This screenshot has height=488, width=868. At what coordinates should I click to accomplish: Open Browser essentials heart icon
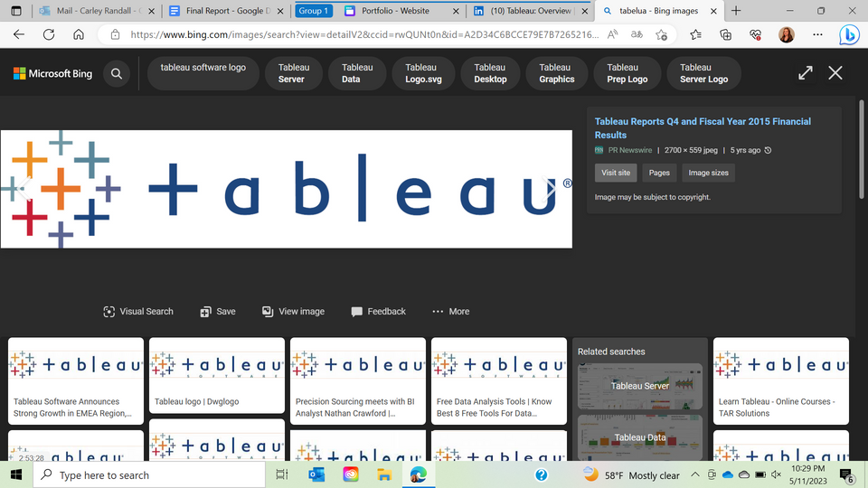(x=756, y=35)
